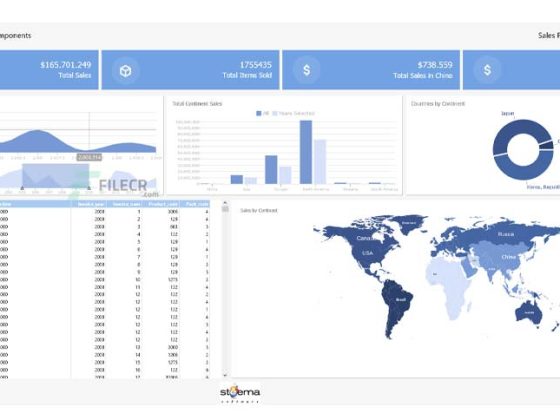560x420 pixels.
Task: Click the dollar icon on Total Sales in China card
Action: tap(306, 70)
